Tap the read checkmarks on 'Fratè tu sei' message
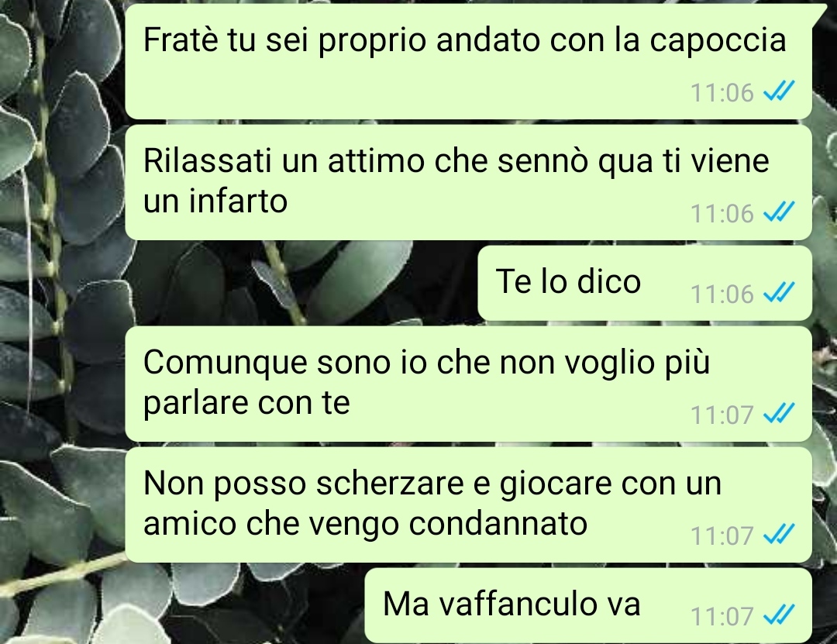 pos(780,91)
